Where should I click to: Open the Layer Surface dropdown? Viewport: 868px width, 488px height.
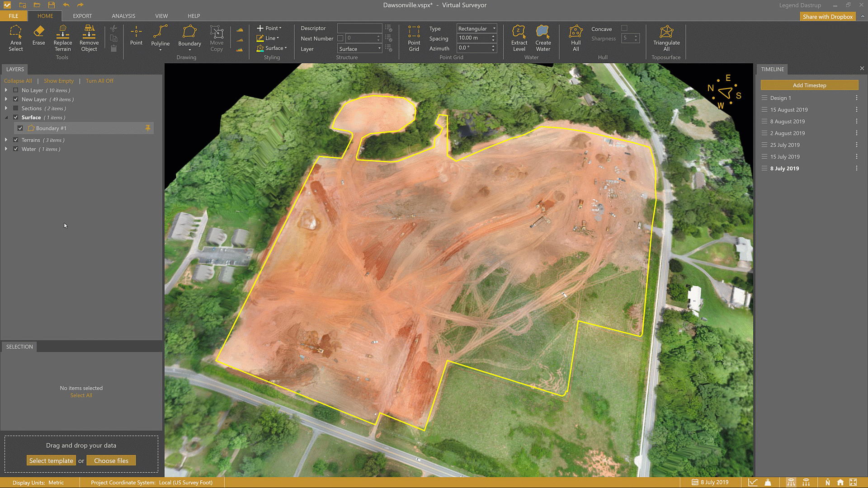coord(360,49)
